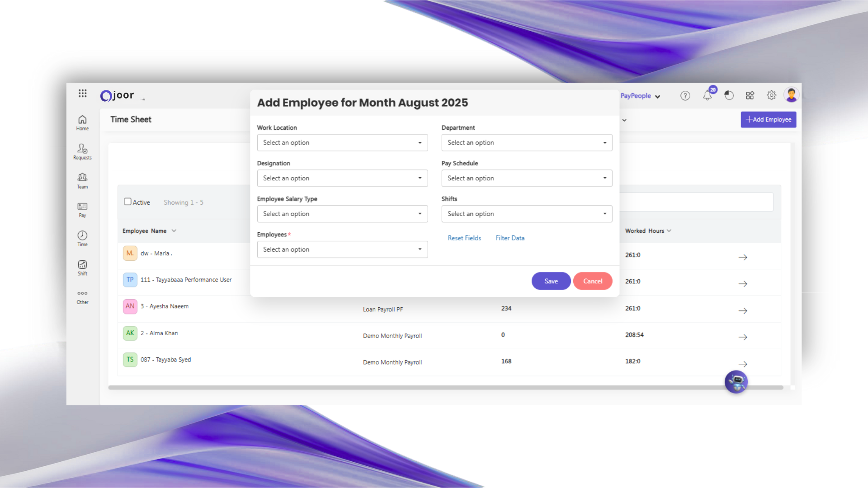Click the Save button
Image resolution: width=868 pixels, height=488 pixels.
551,281
